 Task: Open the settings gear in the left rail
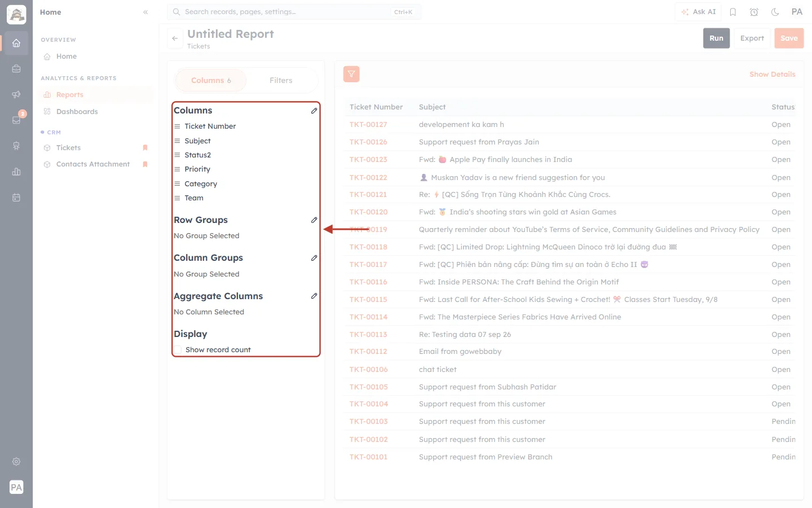click(16, 462)
